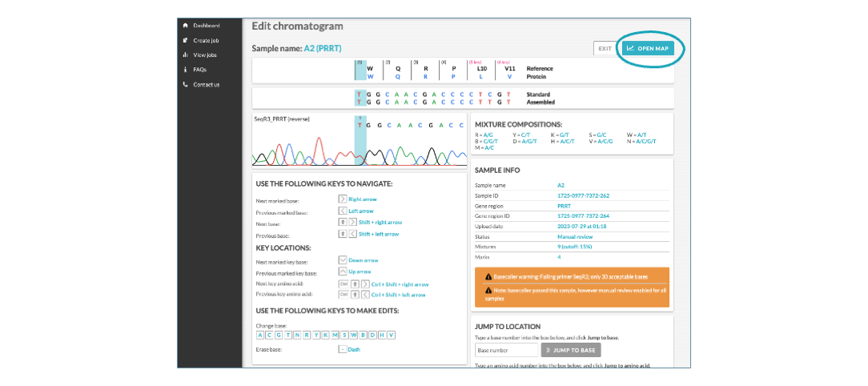
Task: Click the Up arrow key icon
Action: pos(343,272)
